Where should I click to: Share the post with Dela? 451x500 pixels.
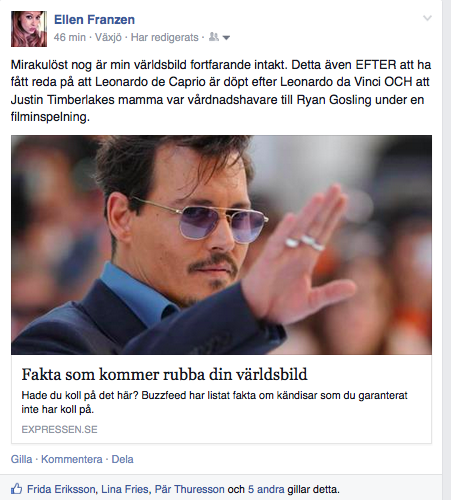pyautogui.click(x=122, y=459)
